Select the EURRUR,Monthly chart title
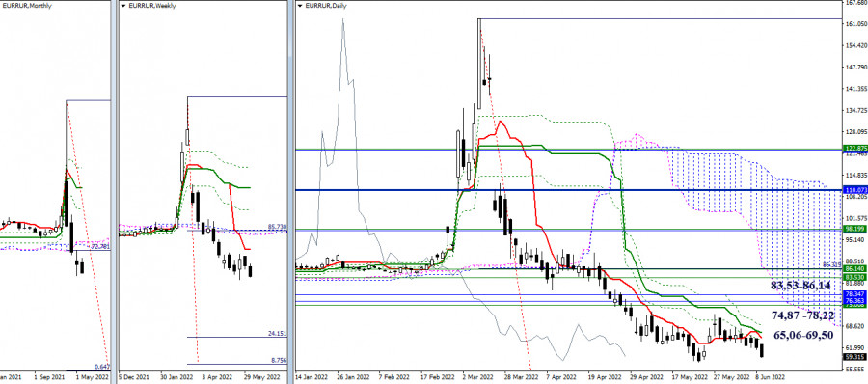The width and height of the screenshot is (868, 384). pos(27,6)
